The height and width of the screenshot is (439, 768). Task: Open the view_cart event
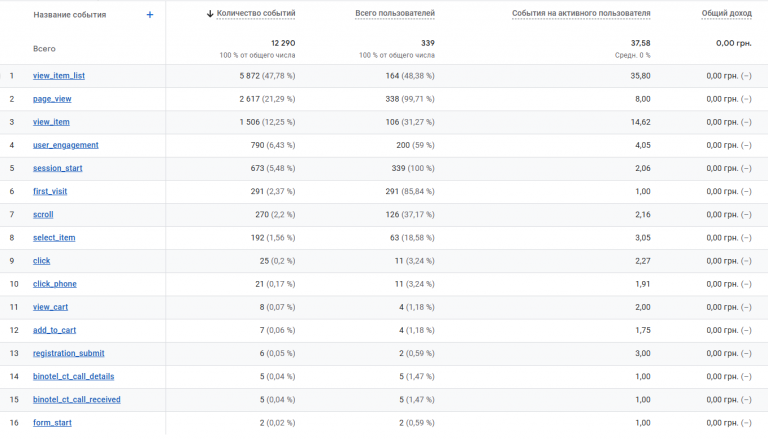coord(50,307)
